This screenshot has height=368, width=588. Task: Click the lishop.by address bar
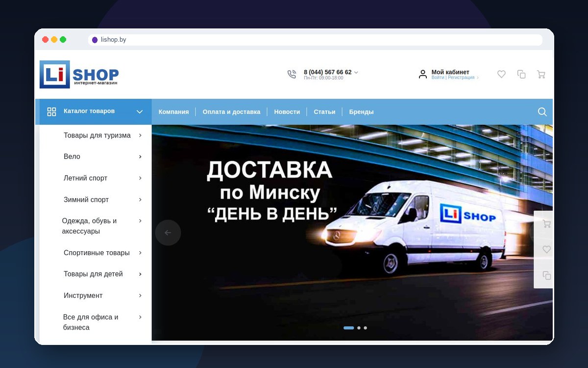click(x=315, y=40)
